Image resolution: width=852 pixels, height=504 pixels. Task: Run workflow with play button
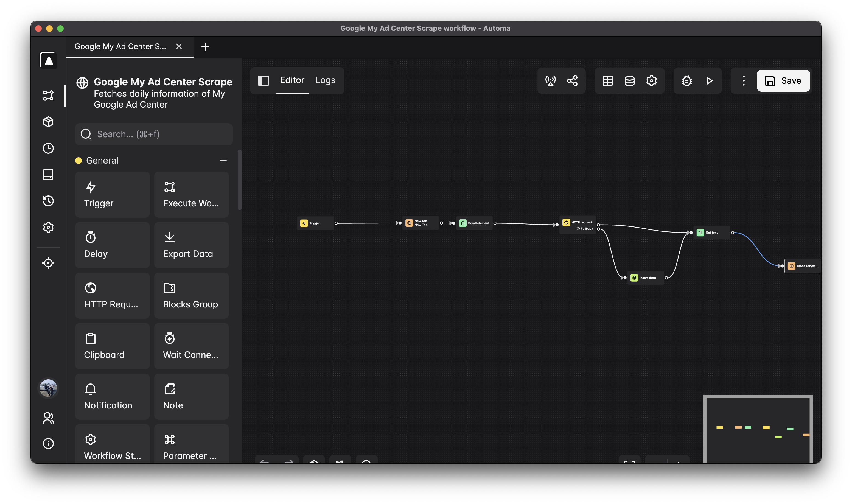[x=709, y=80]
